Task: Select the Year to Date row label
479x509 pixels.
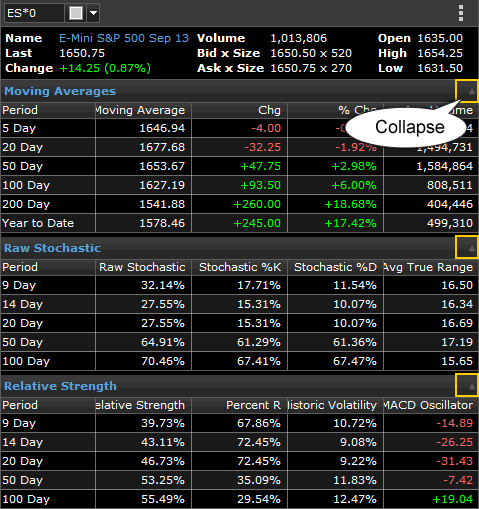Action: point(38,223)
